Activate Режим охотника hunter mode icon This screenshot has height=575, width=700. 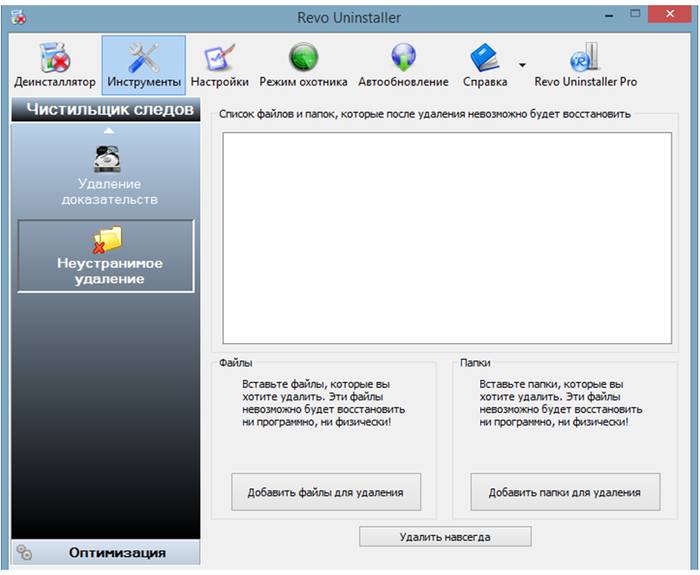[x=303, y=57]
